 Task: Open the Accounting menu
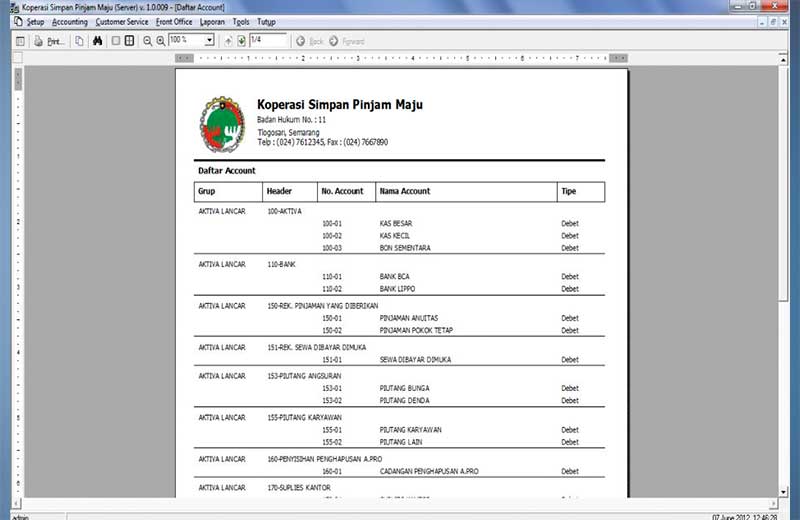coord(69,21)
